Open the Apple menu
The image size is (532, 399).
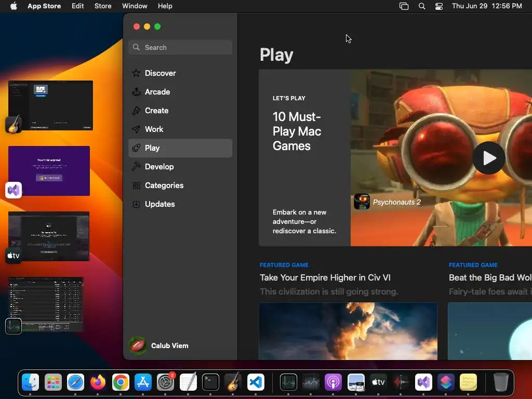tap(14, 6)
